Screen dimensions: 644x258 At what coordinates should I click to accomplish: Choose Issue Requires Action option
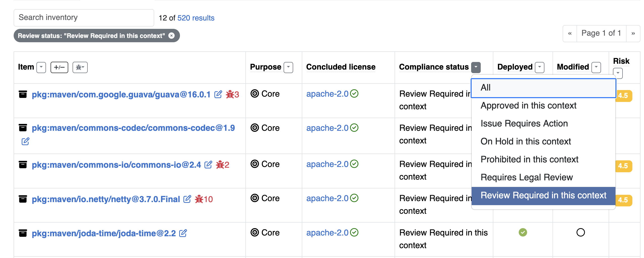tap(543, 123)
